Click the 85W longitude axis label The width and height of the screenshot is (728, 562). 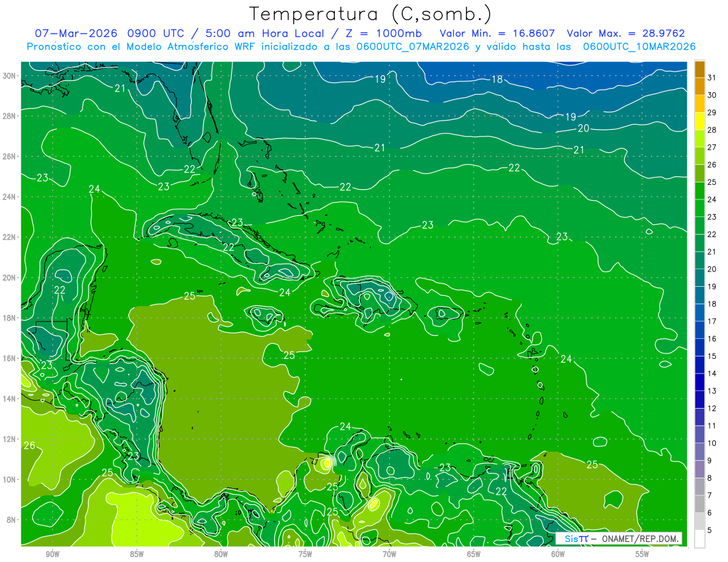coord(136,554)
